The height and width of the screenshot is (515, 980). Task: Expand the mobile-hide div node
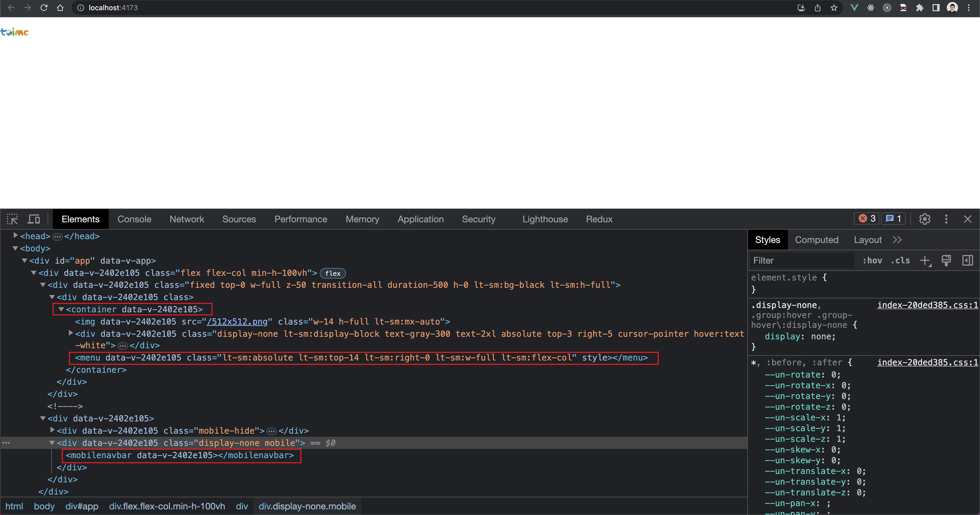tap(53, 430)
